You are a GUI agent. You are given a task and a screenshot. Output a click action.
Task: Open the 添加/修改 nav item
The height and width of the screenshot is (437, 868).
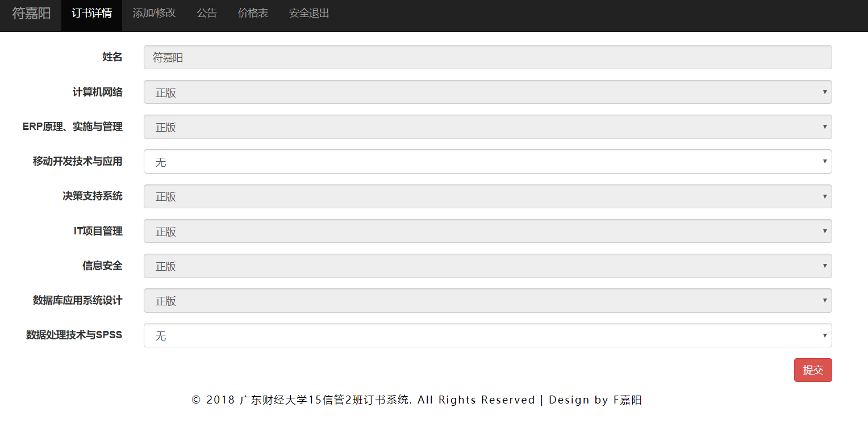tap(154, 13)
